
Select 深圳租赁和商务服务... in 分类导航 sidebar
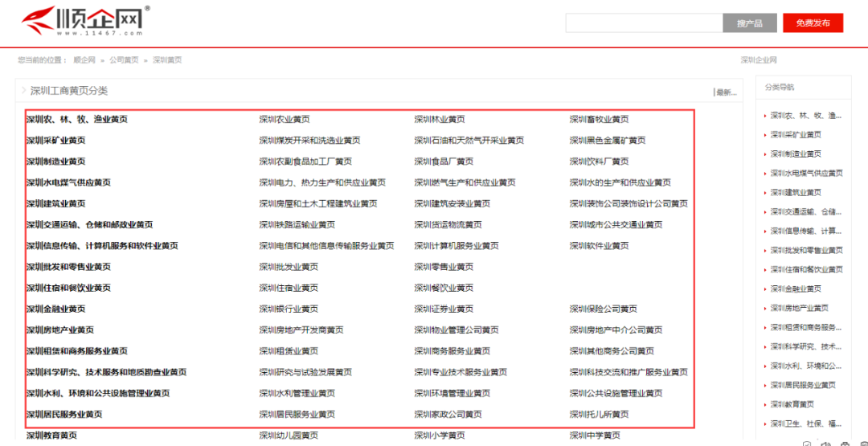pos(806,327)
